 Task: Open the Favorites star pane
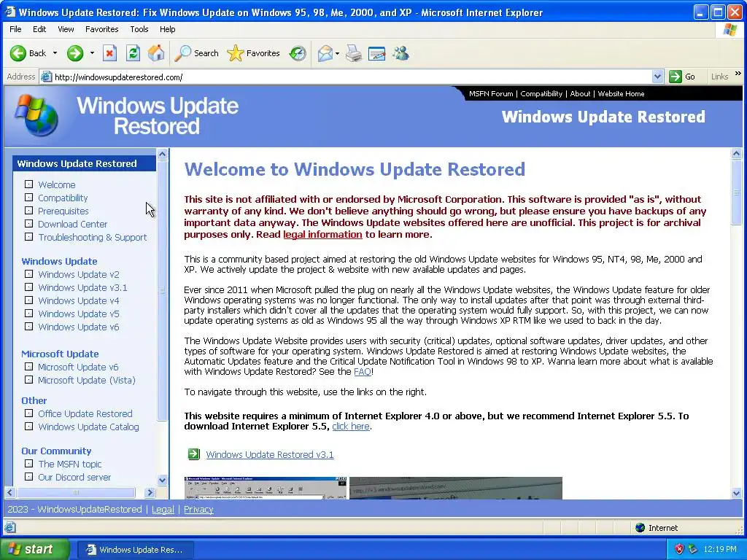click(253, 53)
